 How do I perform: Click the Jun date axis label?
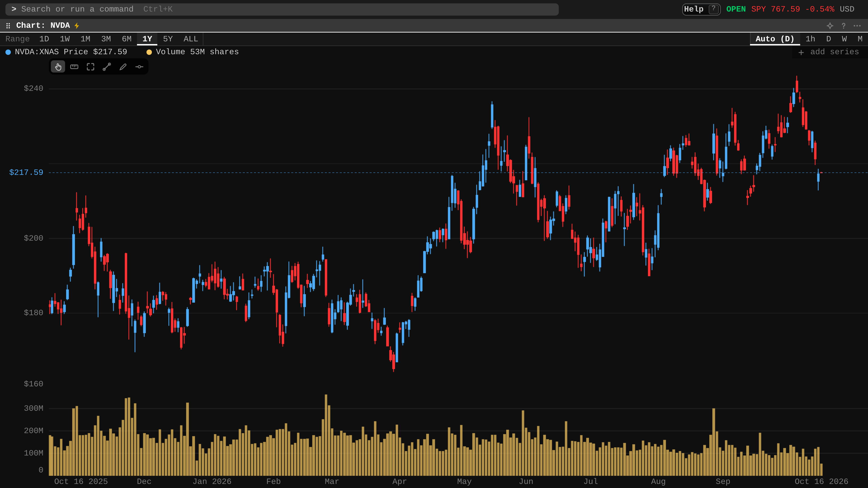(x=526, y=482)
